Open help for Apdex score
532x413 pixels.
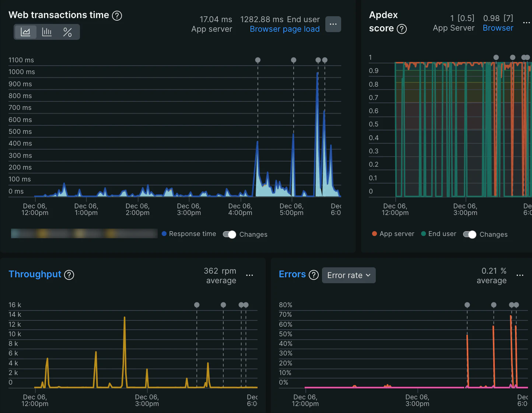(x=402, y=29)
